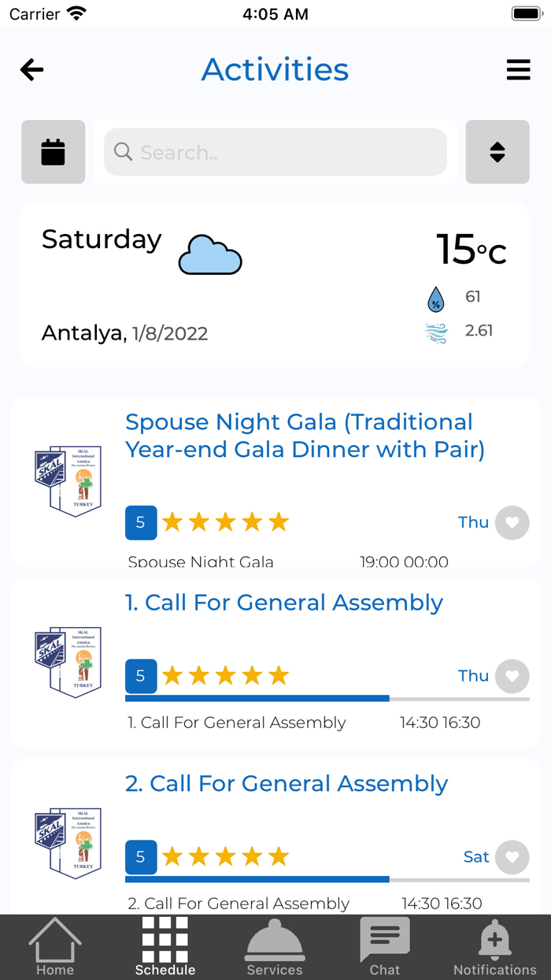This screenshot has width=551, height=980.
Task: Open the weather card for Antalya
Action: (x=275, y=284)
